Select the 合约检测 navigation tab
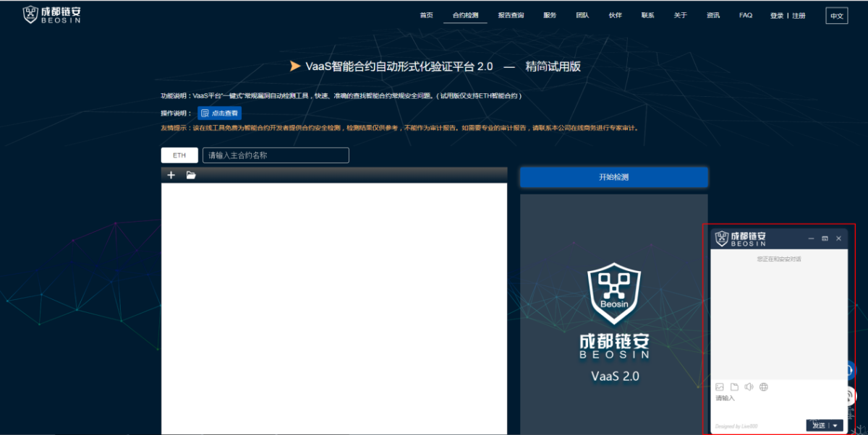 465,15
